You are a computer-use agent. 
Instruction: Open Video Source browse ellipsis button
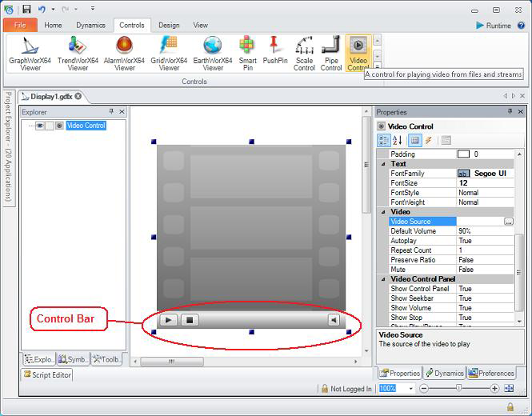pos(508,222)
